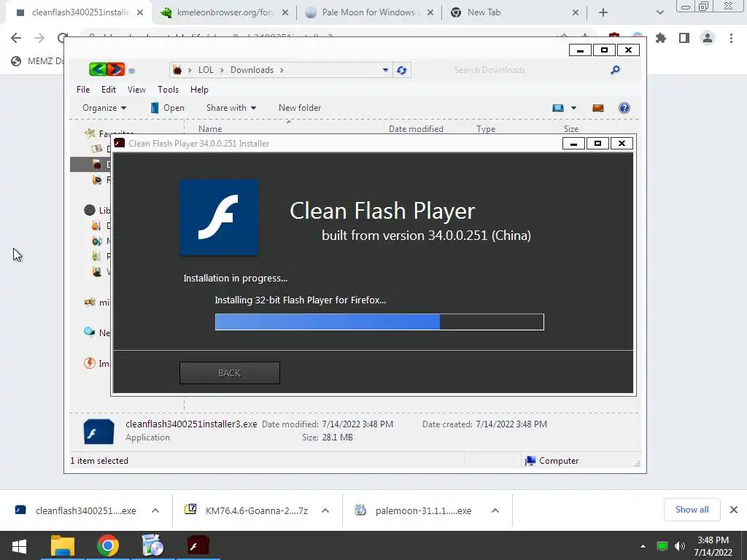Viewport: 747px width, 560px height.
Task: Click the Flash installer taskbar icon
Action: tap(198, 545)
